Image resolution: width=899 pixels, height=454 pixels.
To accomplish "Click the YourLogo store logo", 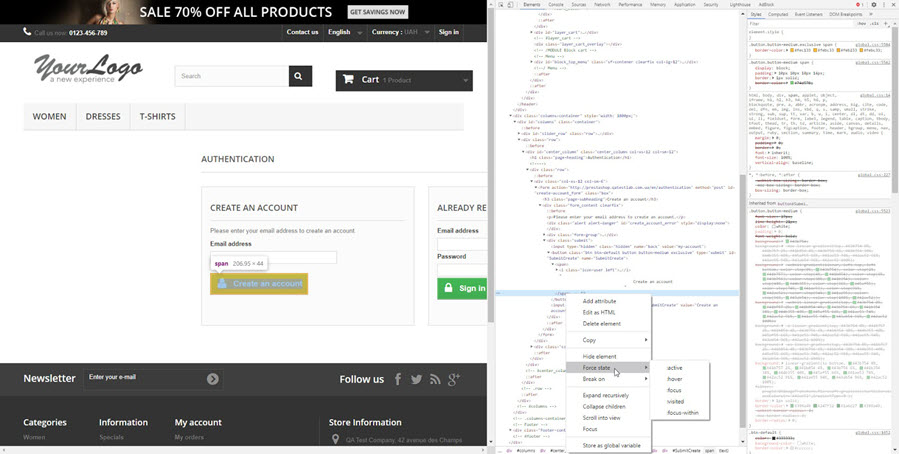I will tap(88, 68).
